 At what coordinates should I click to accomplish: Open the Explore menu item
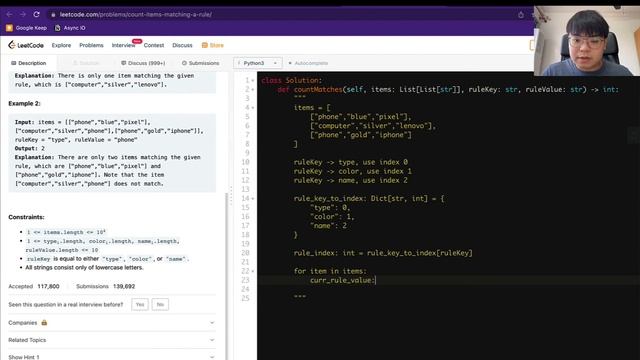click(61, 45)
